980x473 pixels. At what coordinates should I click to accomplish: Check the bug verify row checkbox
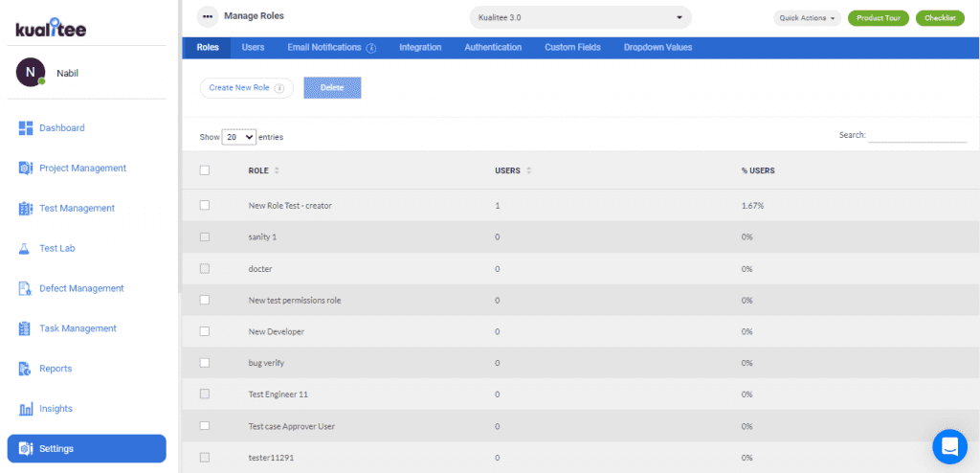tap(205, 363)
